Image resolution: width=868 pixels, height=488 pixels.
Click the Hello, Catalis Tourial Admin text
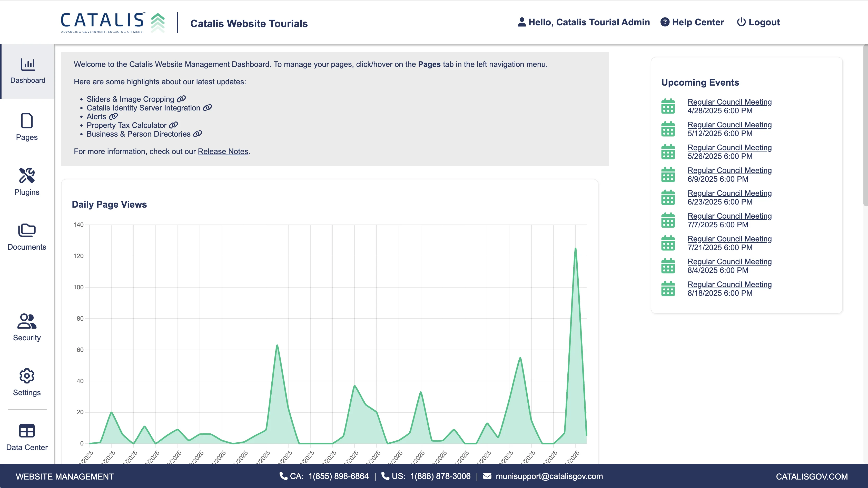[589, 22]
